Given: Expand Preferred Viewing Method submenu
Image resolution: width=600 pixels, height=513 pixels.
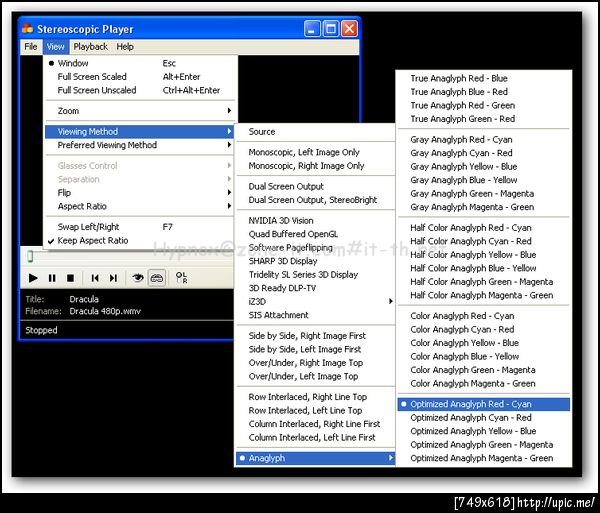Looking at the screenshot, I should [139, 145].
